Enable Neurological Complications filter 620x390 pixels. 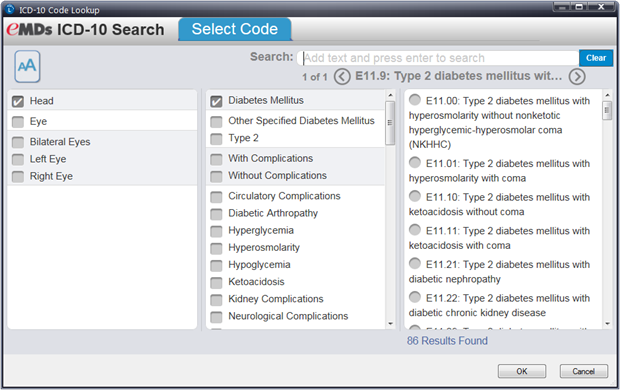click(x=216, y=317)
